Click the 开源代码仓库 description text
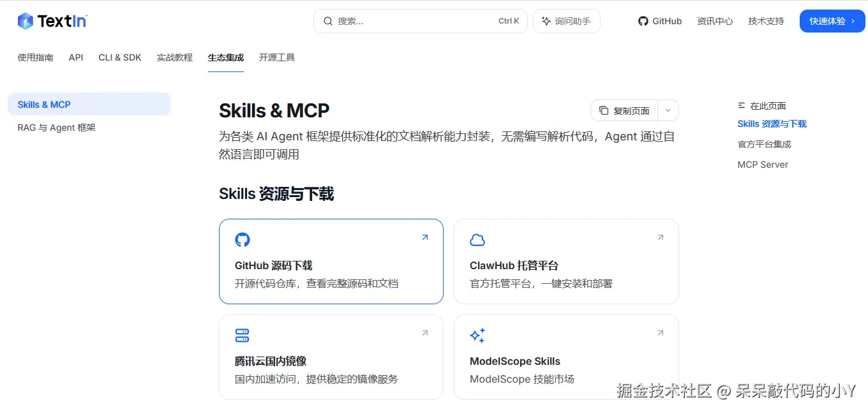The width and height of the screenshot is (868, 412). tap(317, 283)
